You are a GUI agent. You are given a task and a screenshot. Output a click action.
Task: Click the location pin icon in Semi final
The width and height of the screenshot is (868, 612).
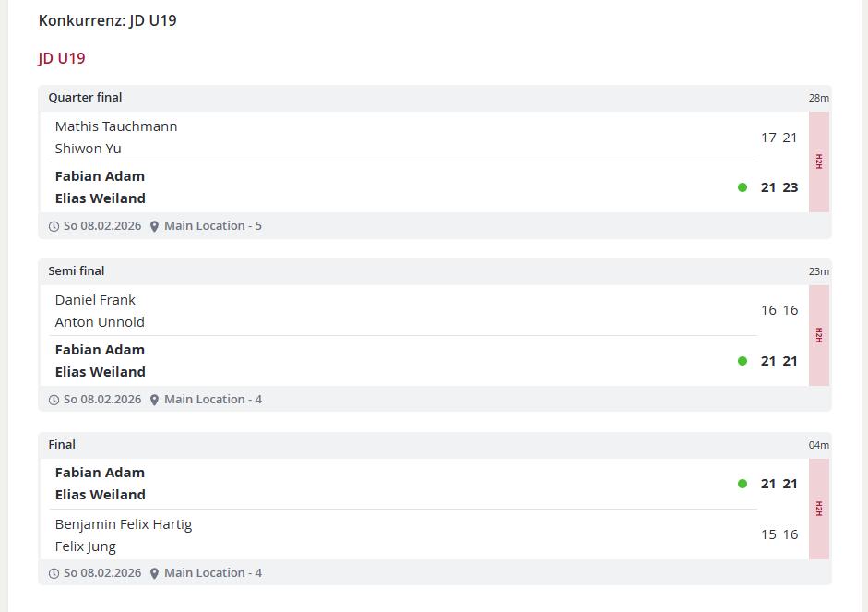coord(154,400)
